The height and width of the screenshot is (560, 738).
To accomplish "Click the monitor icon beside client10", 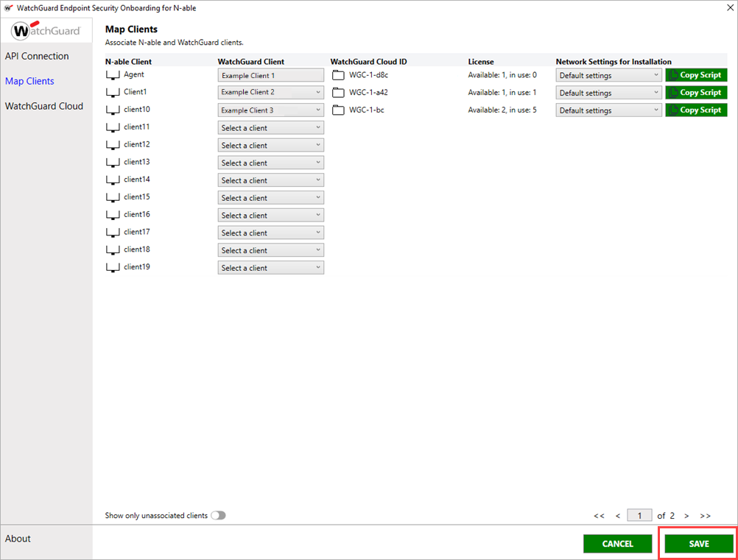I will pos(113,110).
